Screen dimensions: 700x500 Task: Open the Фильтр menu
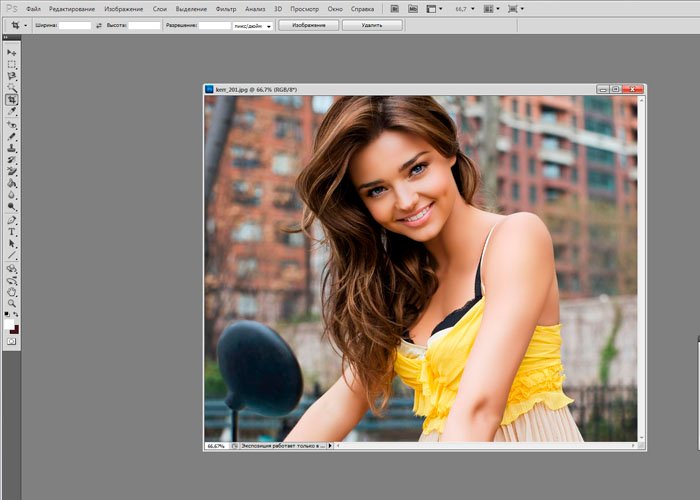tap(226, 8)
